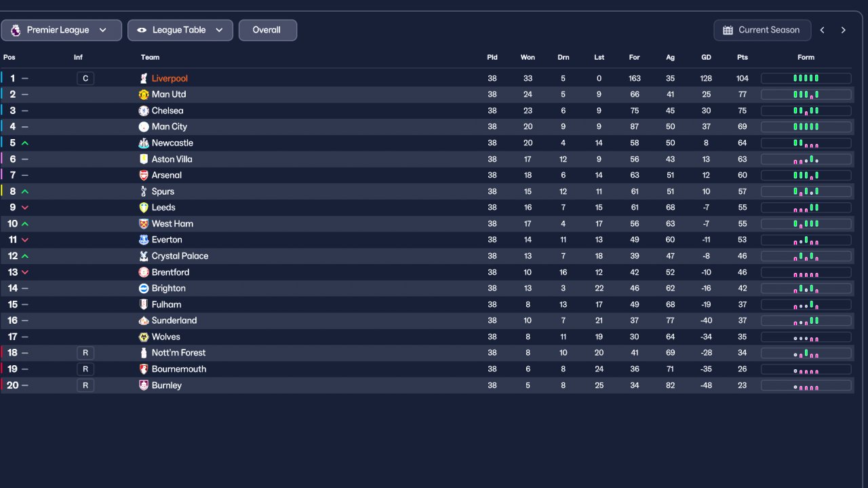Click the Man Utd club badge
Viewport: 868px width, 488px height.
144,94
